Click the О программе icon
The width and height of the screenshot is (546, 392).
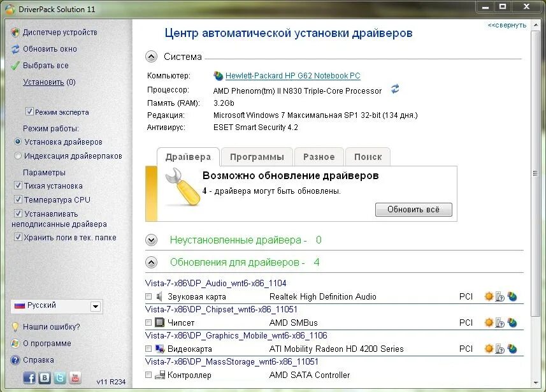tap(15, 344)
